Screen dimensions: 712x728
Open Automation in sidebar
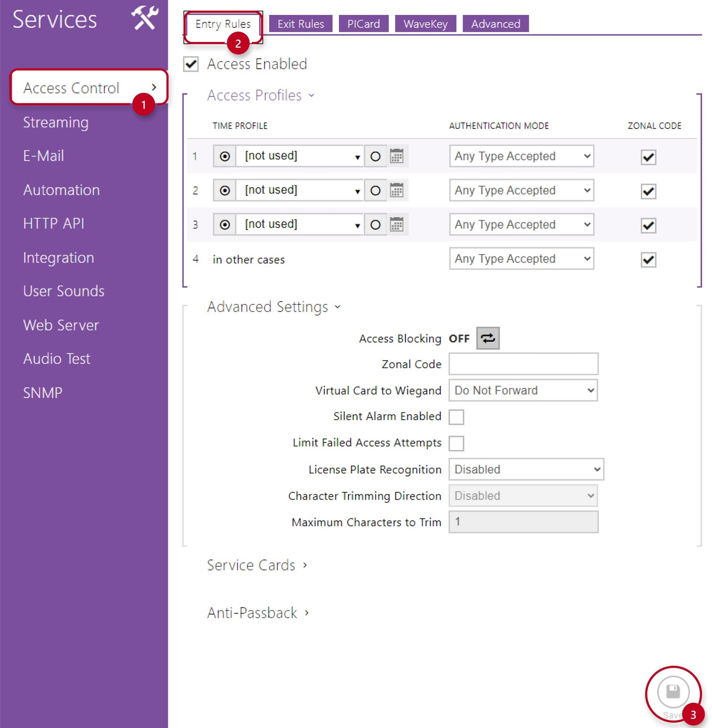click(x=61, y=190)
